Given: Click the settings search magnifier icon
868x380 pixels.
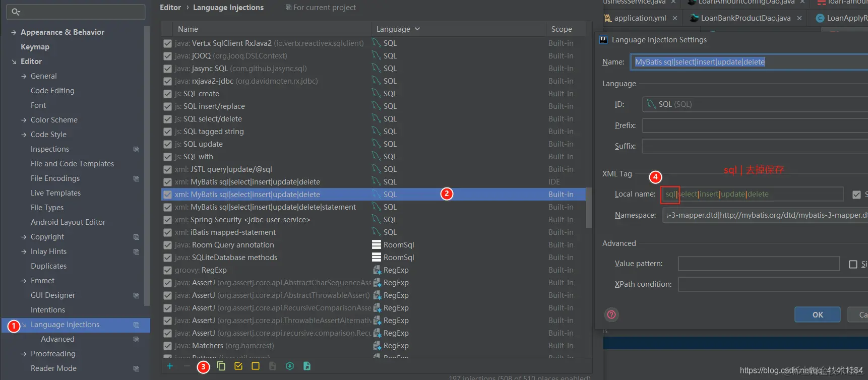Looking at the screenshot, I should (x=16, y=12).
